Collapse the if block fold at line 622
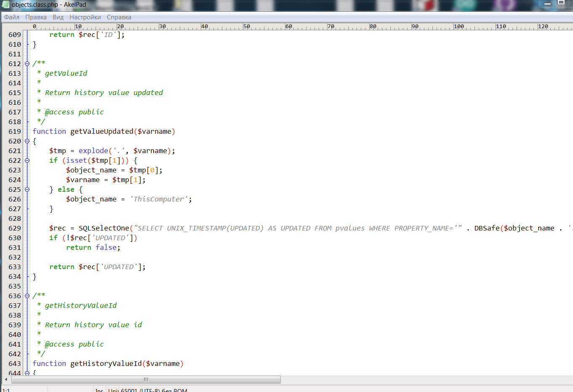Image resolution: width=573 pixels, height=392 pixels. coord(27,161)
